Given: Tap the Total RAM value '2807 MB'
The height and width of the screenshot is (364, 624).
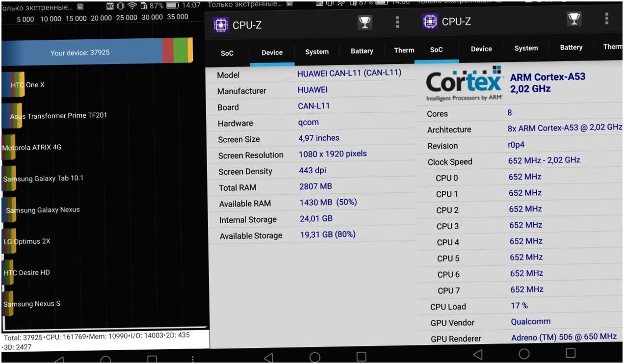Looking at the screenshot, I should tap(315, 186).
